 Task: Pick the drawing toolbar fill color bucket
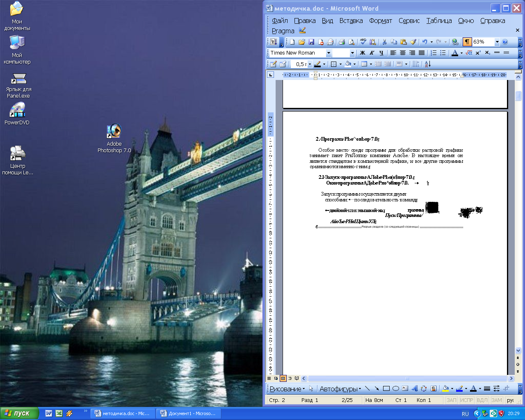click(445, 389)
